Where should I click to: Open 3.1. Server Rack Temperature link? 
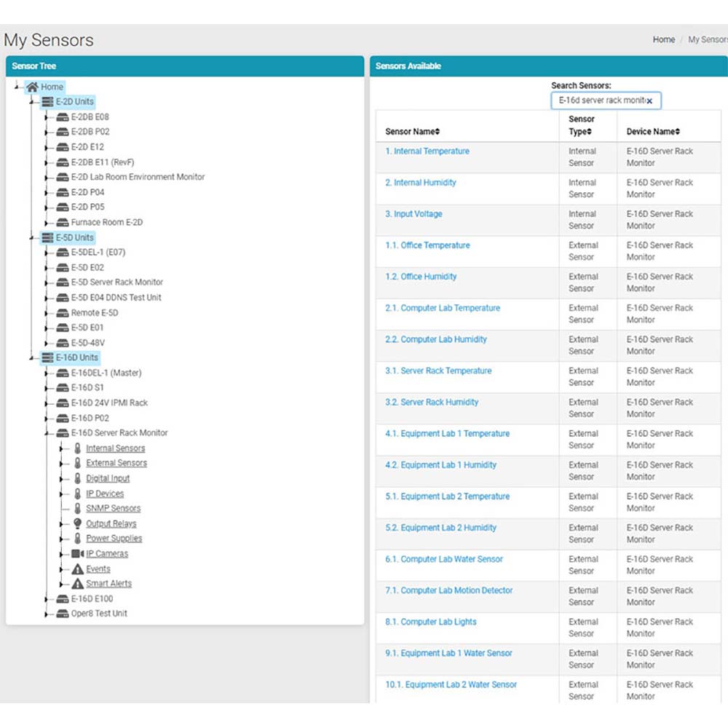438,371
